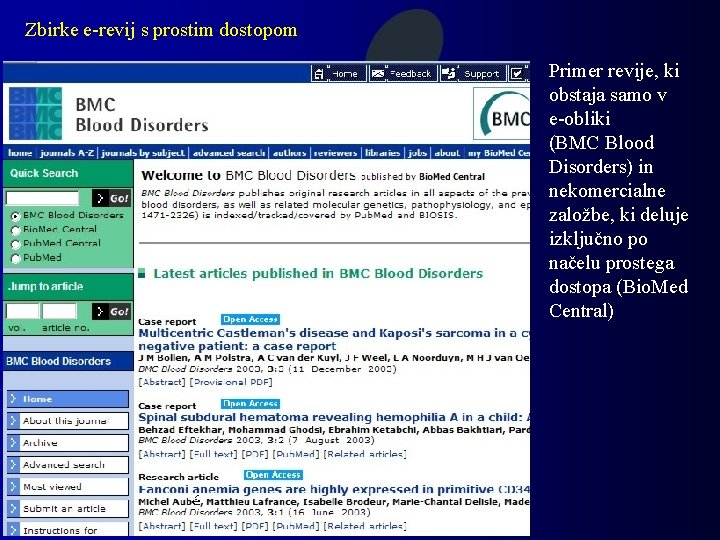Open the Feedback envelope icon
Screen dimensions: 720x540
[x=378, y=73]
